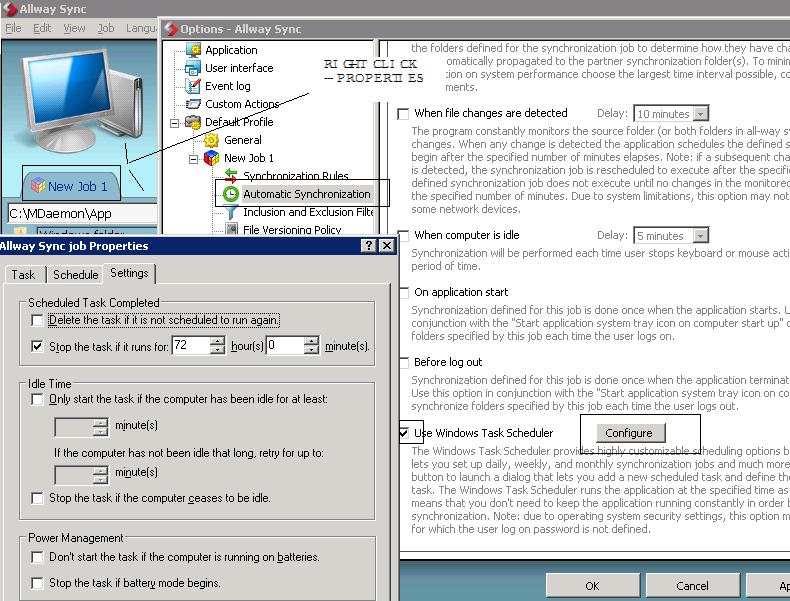Select Synchronization Rules in options tree
Image resolution: width=790 pixels, height=601 pixels.
coord(296,176)
